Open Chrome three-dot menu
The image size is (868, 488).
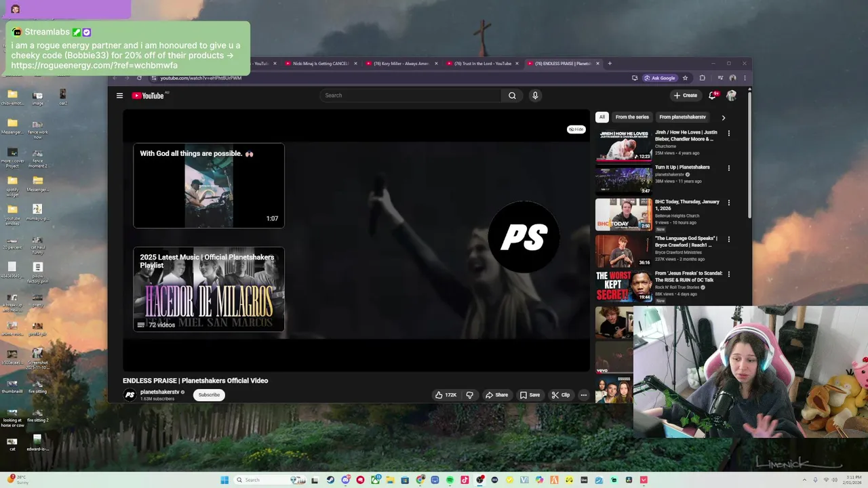click(x=745, y=78)
